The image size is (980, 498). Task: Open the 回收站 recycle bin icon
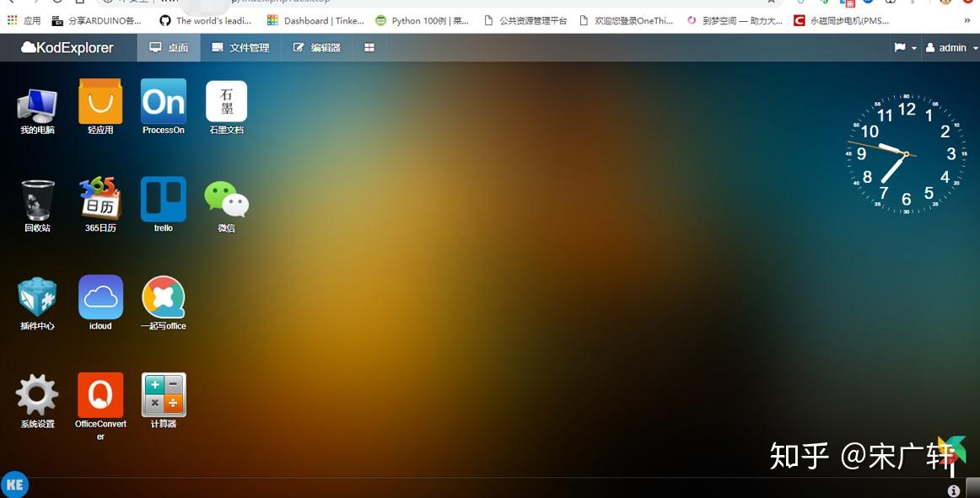tap(37, 200)
